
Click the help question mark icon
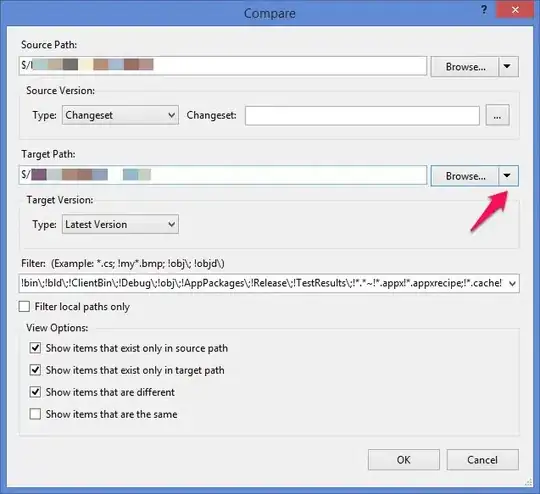tap(484, 10)
